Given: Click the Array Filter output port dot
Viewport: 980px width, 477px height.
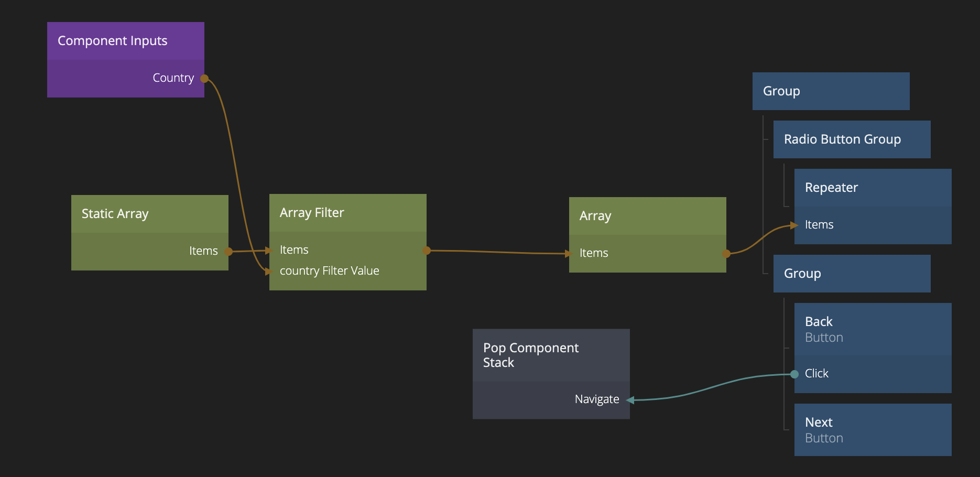Looking at the screenshot, I should tap(427, 251).
